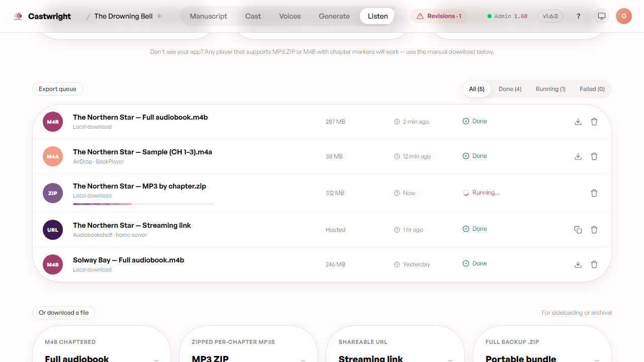This screenshot has width=644, height=362.
Task: Delete the Sample (CH 1–3).m4a export
Action: pos(594,156)
